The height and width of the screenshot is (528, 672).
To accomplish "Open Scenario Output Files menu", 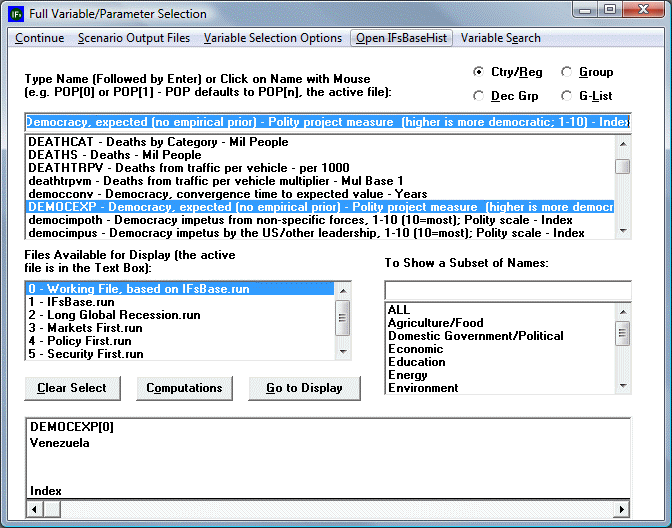I will (134, 38).
